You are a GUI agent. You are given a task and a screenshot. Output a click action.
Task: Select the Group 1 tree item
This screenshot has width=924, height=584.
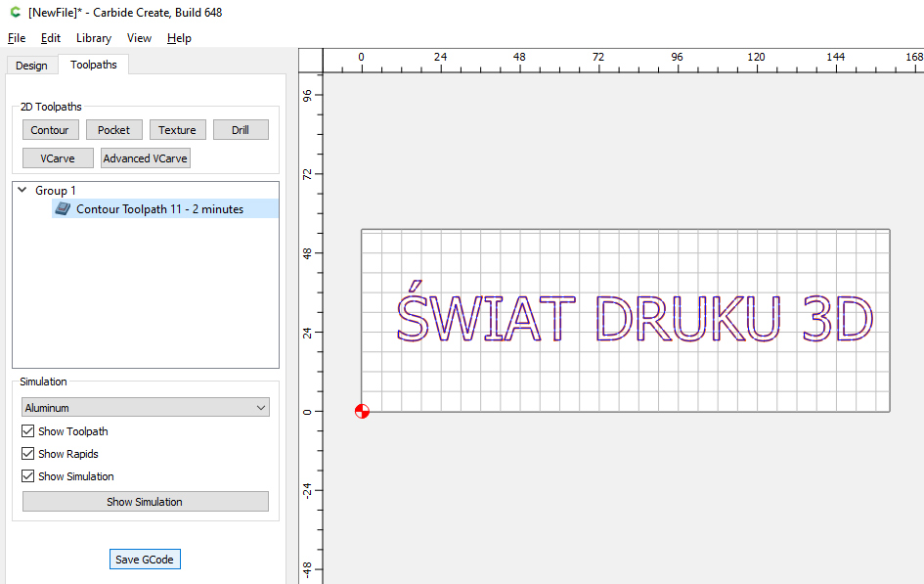[56, 191]
